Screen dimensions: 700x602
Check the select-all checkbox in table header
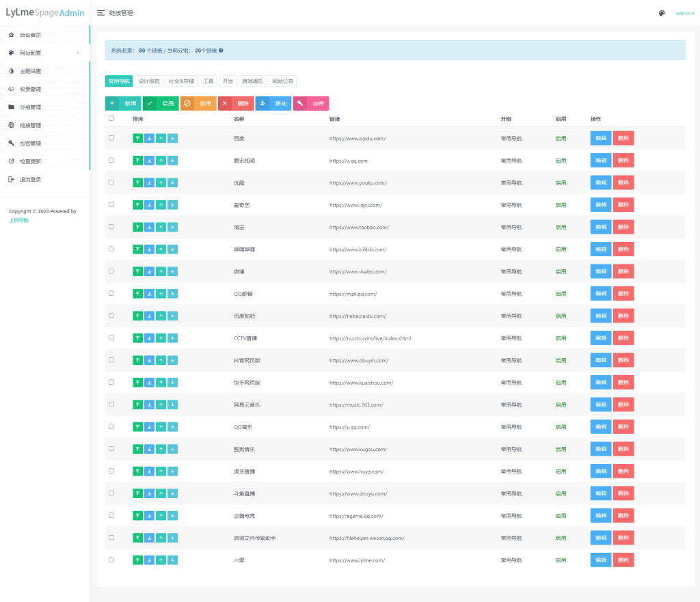[x=111, y=118]
